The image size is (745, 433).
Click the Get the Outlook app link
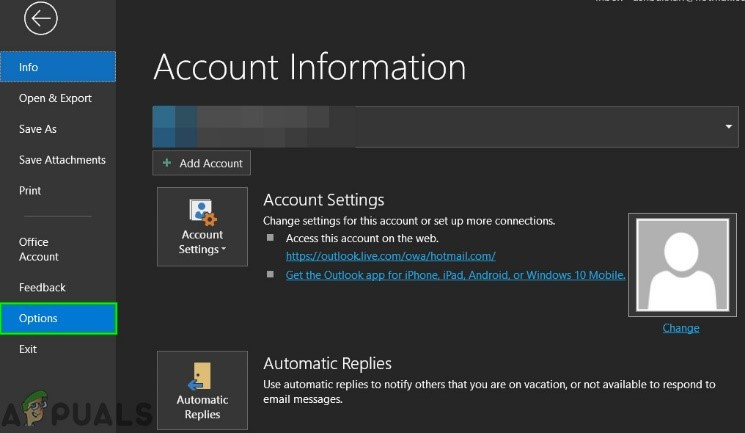[x=455, y=275]
